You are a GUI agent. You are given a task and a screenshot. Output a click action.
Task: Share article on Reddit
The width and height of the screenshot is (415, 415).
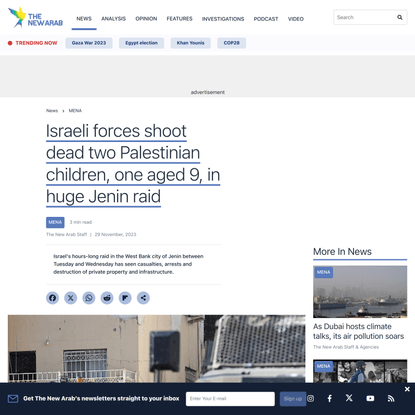click(107, 298)
